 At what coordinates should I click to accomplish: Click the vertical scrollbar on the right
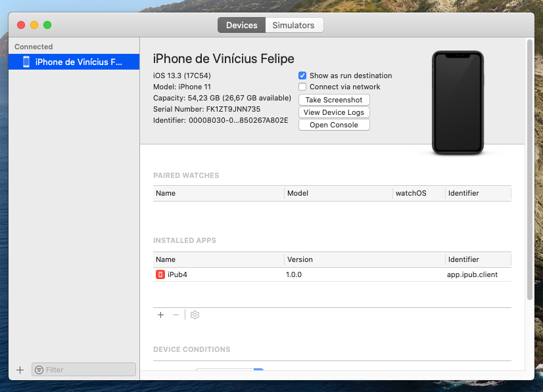tap(530, 171)
